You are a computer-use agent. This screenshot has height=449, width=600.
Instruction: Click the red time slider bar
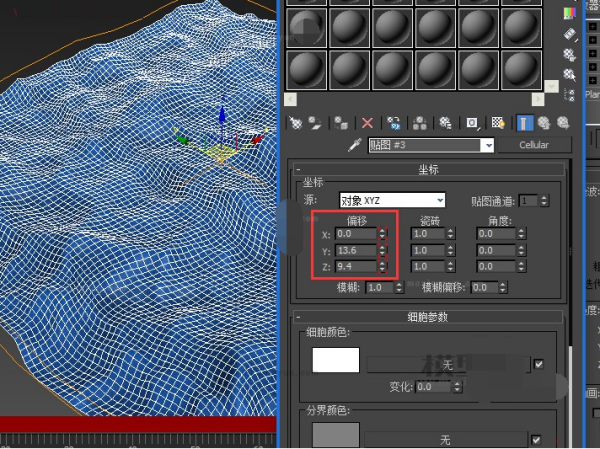138,425
